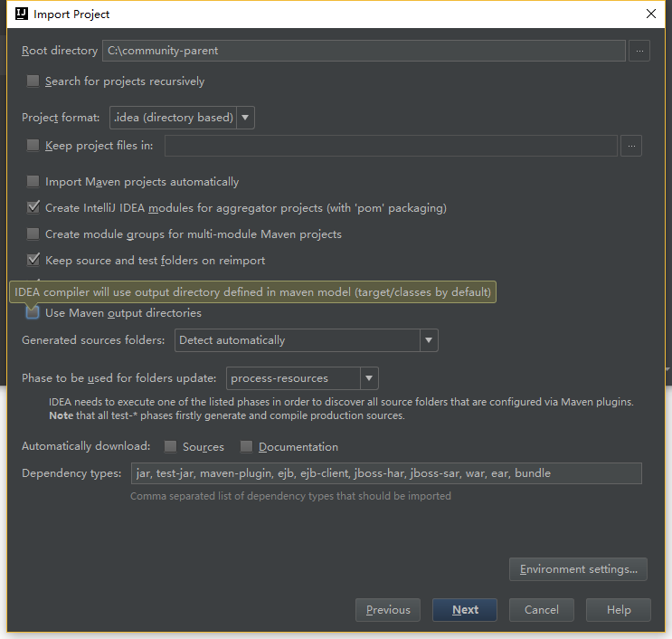
Task: Enable Search for projects recursively
Action: 33,81
